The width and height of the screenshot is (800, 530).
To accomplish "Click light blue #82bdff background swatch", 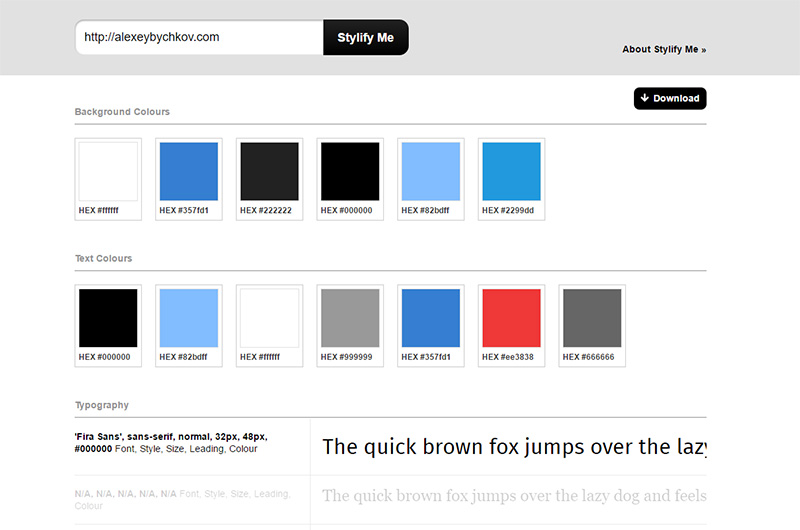I will [431, 172].
